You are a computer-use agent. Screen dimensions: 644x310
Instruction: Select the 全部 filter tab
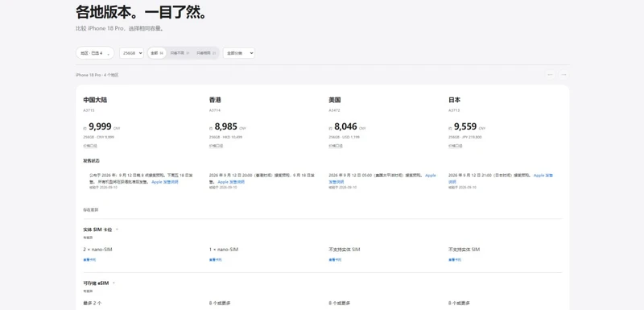157,53
